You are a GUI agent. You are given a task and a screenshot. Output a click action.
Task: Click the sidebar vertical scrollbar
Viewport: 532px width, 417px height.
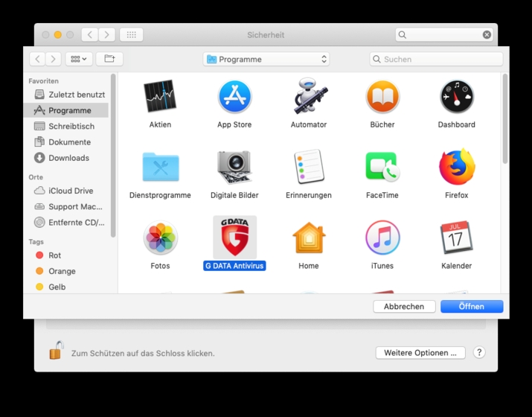(x=113, y=156)
